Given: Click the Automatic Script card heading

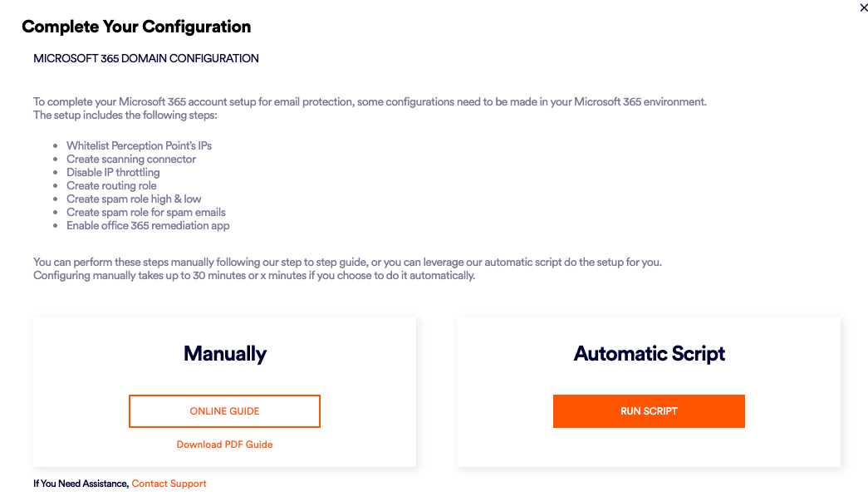Looking at the screenshot, I should click(x=649, y=354).
